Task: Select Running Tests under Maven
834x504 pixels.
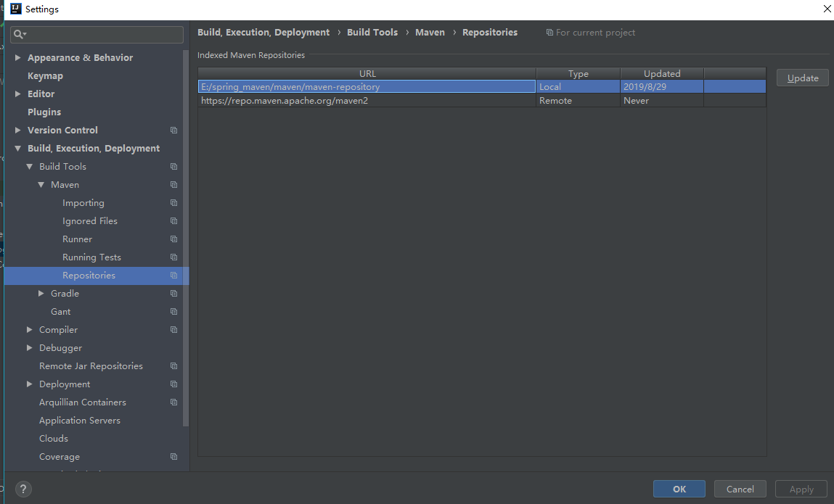Action: [x=91, y=257]
